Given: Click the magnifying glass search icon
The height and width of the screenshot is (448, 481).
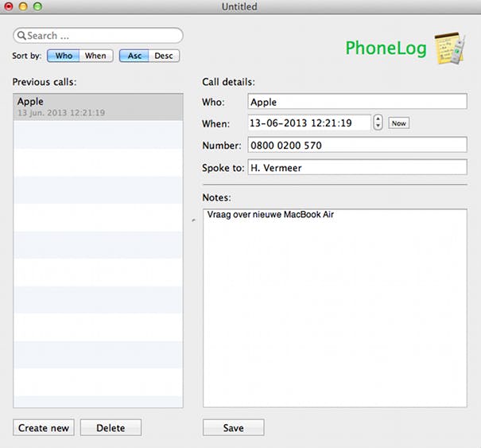Looking at the screenshot, I should tap(21, 36).
